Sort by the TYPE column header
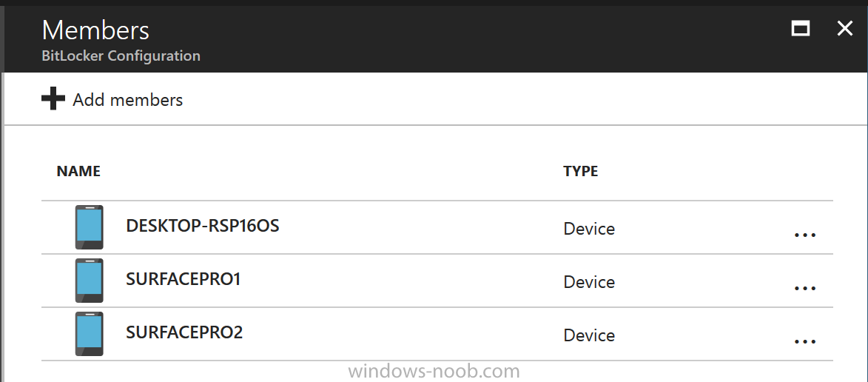The width and height of the screenshot is (868, 382). (581, 171)
